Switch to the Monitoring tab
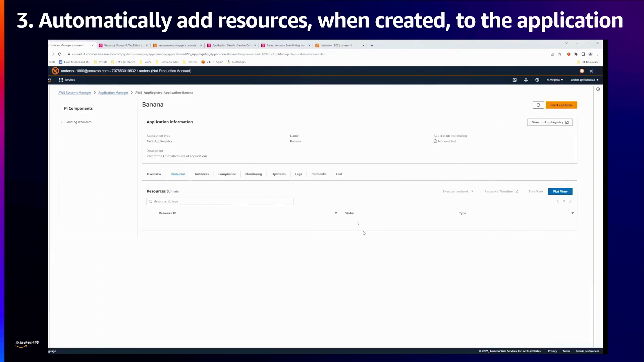The image size is (644, 362). pos(253,174)
